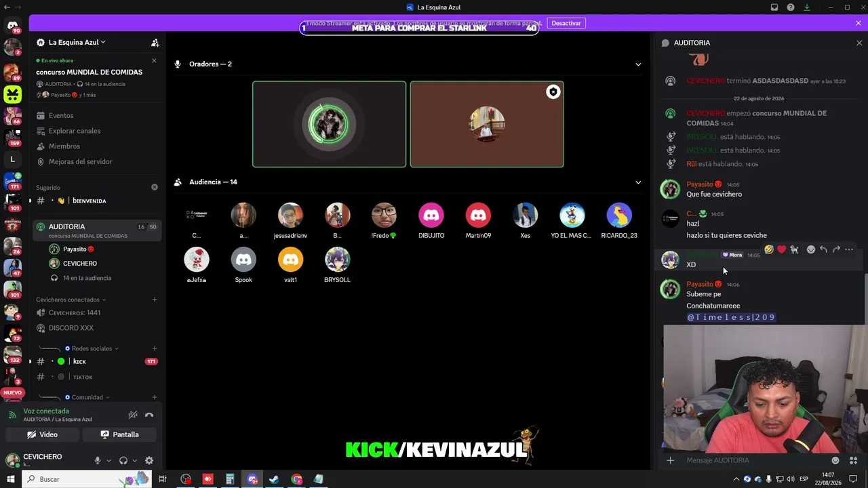The image size is (868, 488).
Task: Open Google Chrome from the taskbar
Action: point(296,479)
